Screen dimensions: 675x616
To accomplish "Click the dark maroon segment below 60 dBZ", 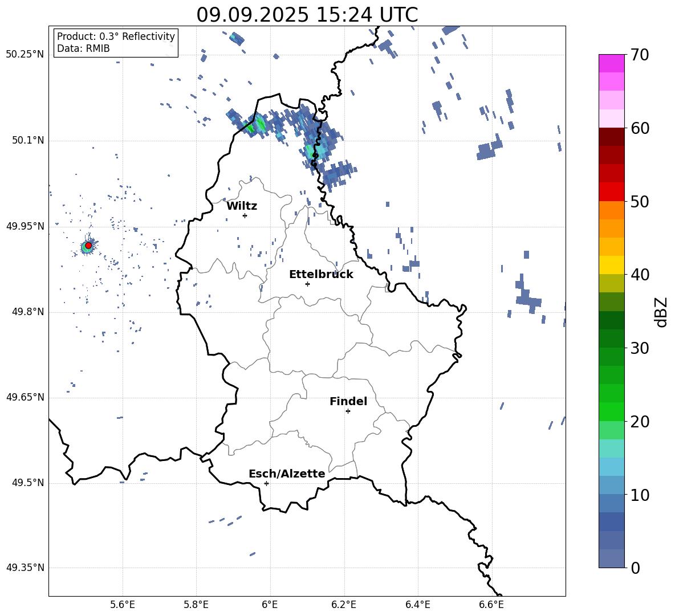I will 611,137.
